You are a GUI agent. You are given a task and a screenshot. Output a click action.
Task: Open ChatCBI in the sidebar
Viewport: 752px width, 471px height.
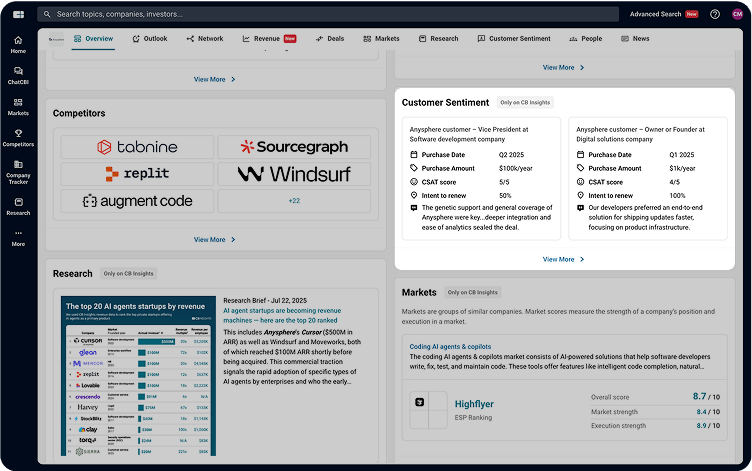point(18,74)
